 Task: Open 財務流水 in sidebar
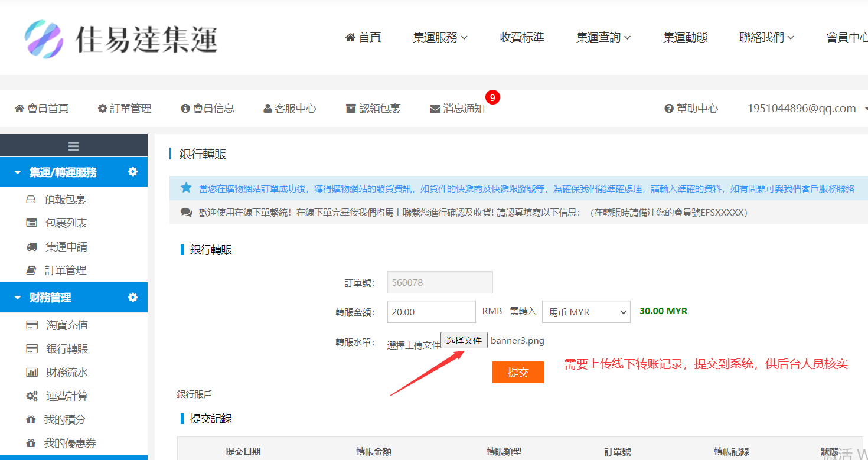coord(67,373)
